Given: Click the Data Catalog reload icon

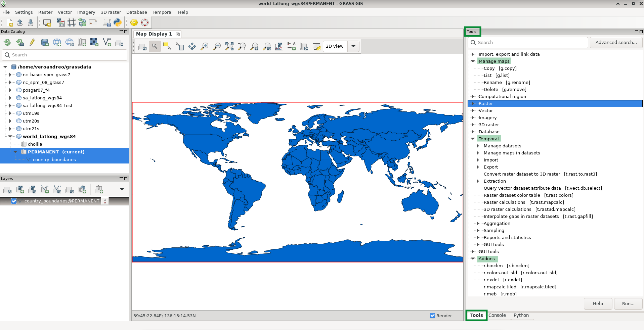Looking at the screenshot, I should [7, 42].
